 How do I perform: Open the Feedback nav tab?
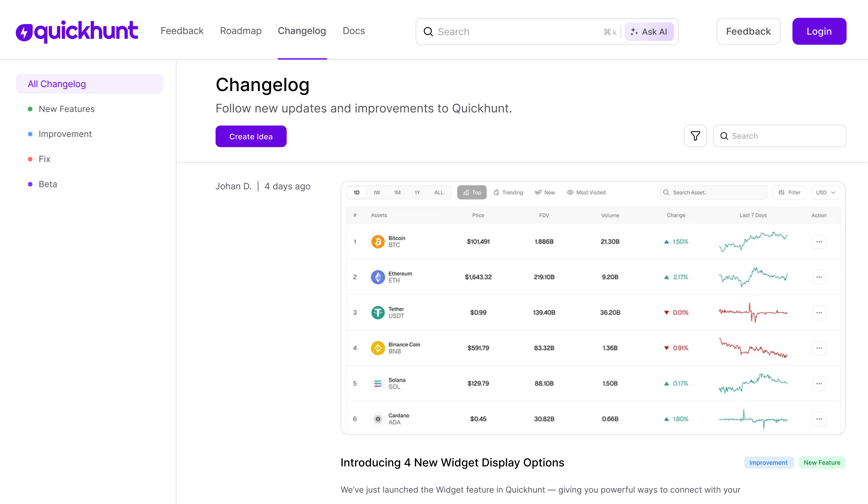(x=182, y=31)
